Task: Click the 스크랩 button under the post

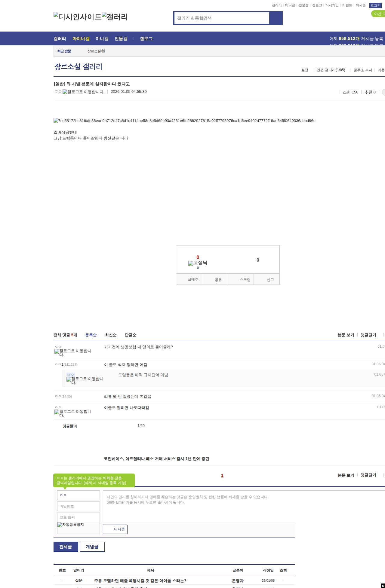Action: 241,279
